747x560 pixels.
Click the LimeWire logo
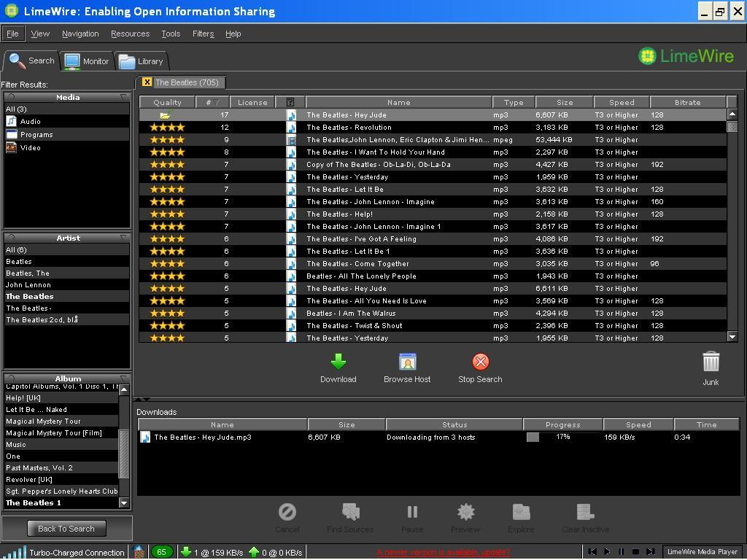[686, 56]
